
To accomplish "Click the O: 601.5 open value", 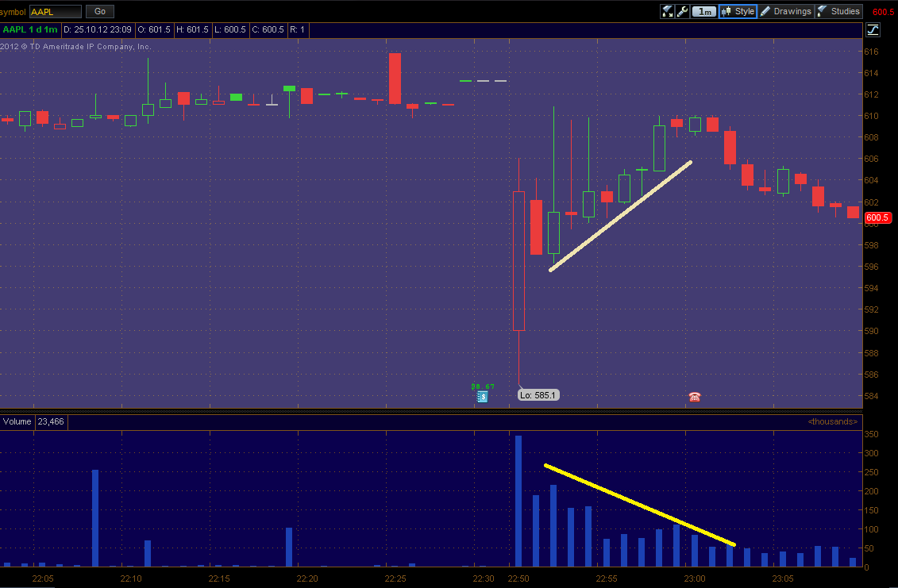I will [154, 29].
